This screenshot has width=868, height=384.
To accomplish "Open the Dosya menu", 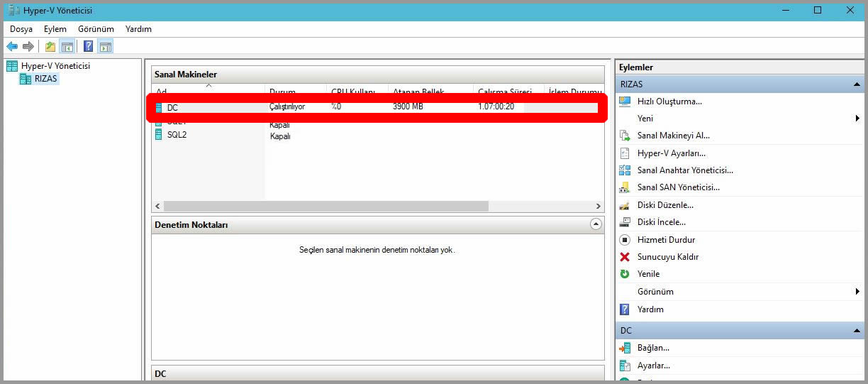I will point(21,29).
